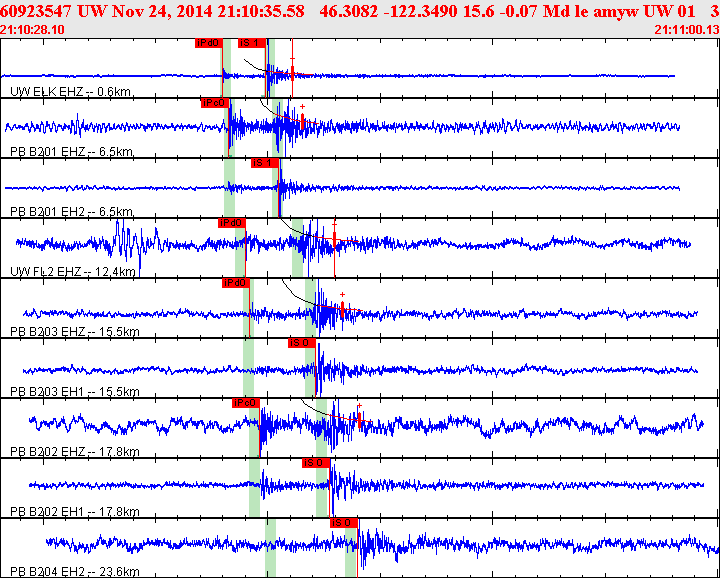The width and height of the screenshot is (720, 578).
Task: Click the PB B202 EH1 -- 17.8km label
Action: (x=75, y=511)
